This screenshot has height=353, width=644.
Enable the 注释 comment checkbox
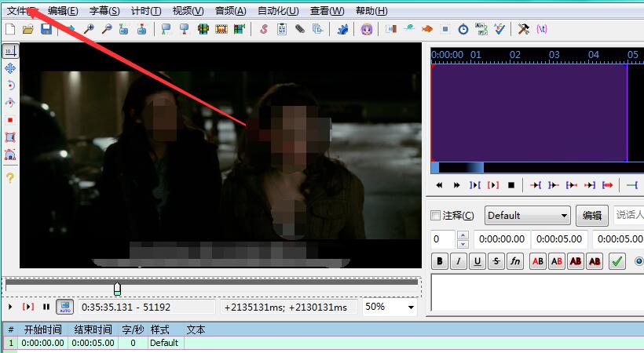click(x=437, y=216)
